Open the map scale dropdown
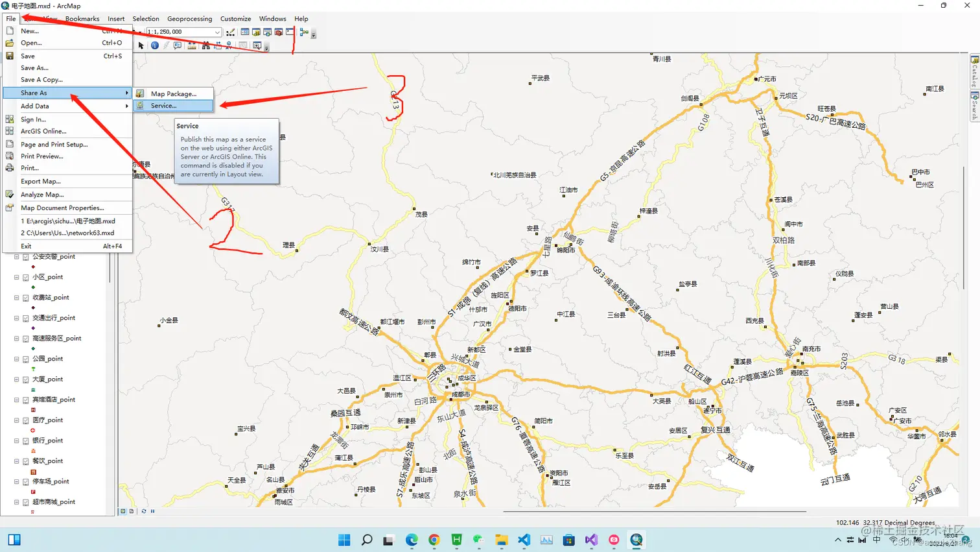The width and height of the screenshot is (980, 552). (x=217, y=32)
